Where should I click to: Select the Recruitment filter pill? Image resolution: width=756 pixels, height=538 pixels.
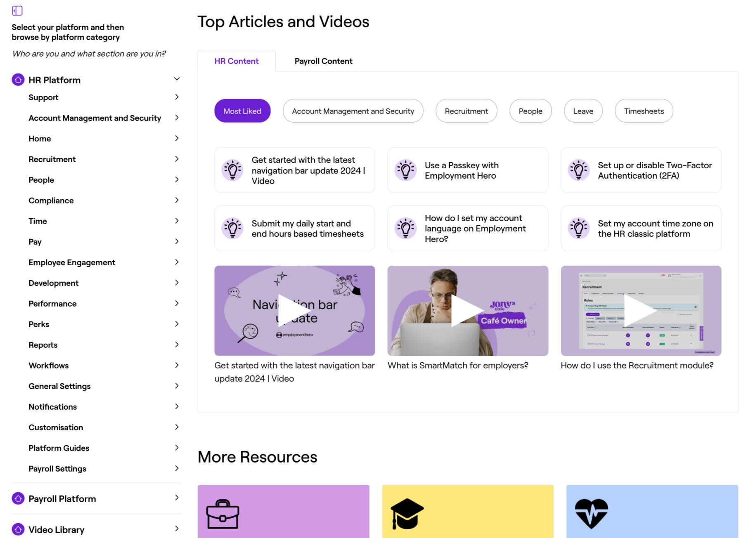coord(466,111)
